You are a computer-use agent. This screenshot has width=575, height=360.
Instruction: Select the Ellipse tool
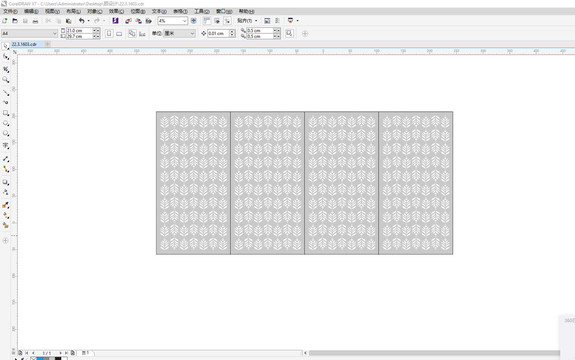click(x=6, y=124)
